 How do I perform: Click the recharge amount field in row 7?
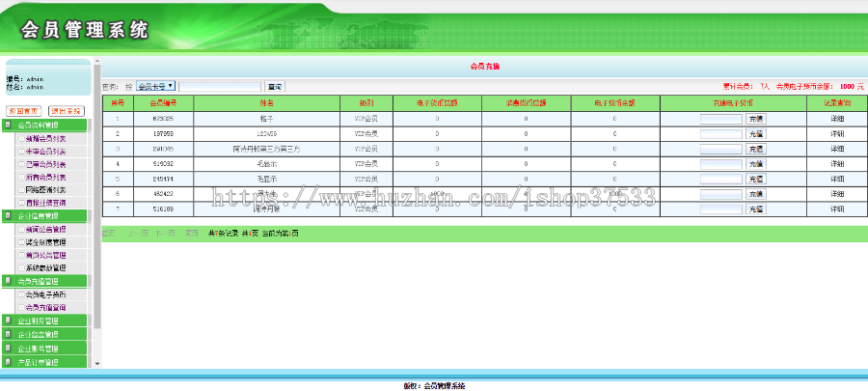coord(720,209)
